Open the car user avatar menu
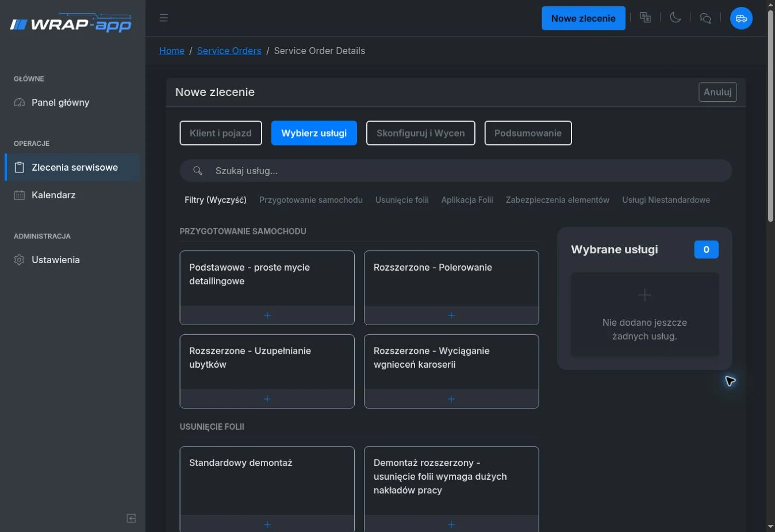775x532 pixels. 742,18
